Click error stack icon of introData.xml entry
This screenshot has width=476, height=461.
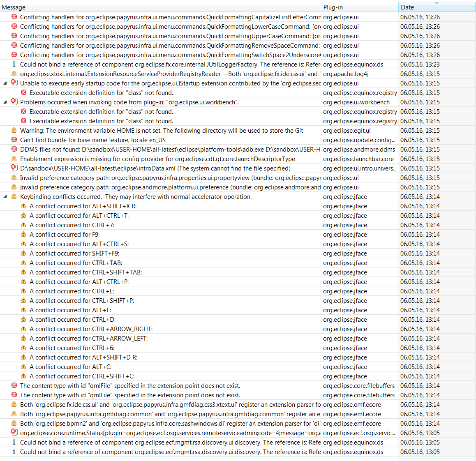tap(14, 168)
